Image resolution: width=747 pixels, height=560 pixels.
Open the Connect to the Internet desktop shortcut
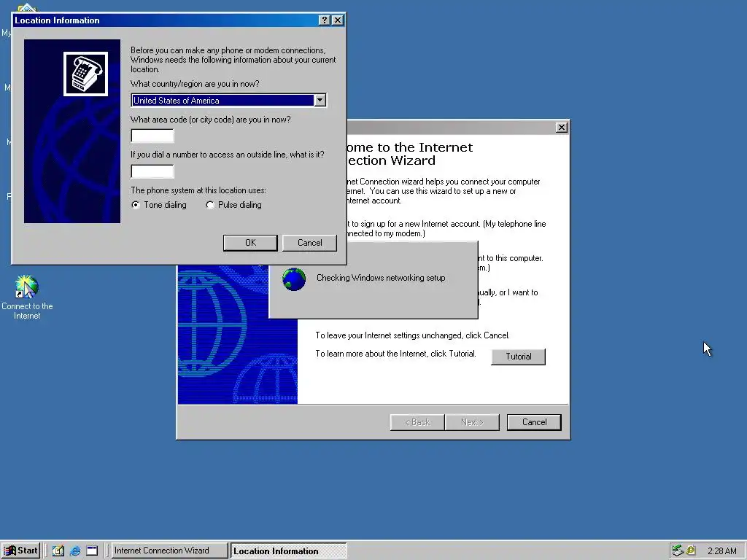27,296
